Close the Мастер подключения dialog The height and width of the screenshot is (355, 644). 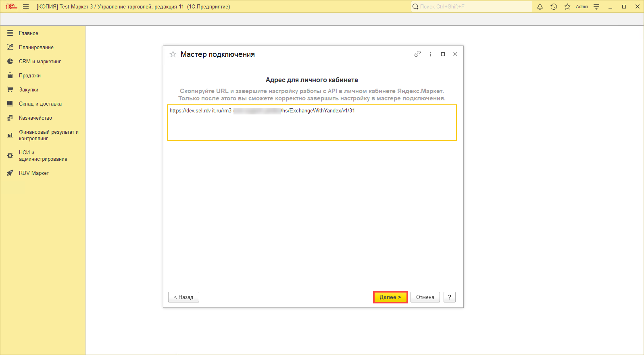coord(455,54)
